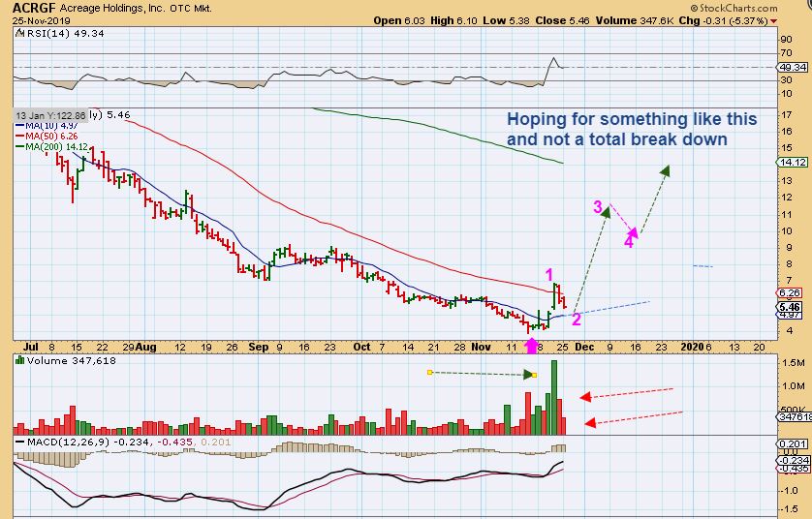Click the Aug month label on time axis

click(146, 347)
